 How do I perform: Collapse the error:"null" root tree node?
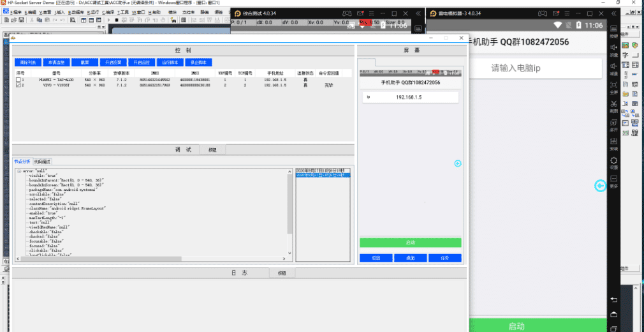tap(19, 171)
